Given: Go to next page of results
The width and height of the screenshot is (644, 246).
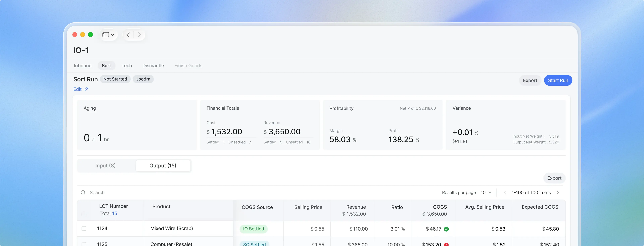Looking at the screenshot, I should pyautogui.click(x=558, y=192).
